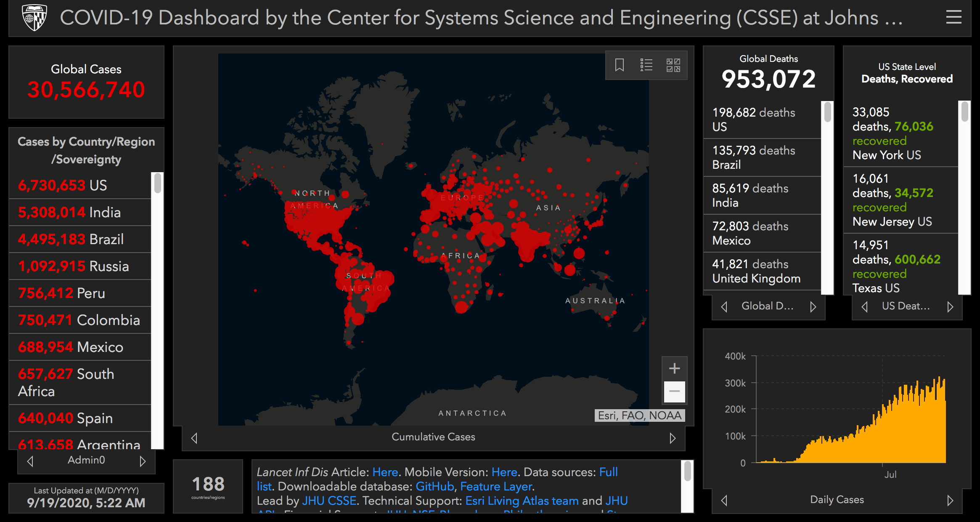Switch to next chart after Daily Cases
This screenshot has height=522, width=980.
pyautogui.click(x=950, y=501)
